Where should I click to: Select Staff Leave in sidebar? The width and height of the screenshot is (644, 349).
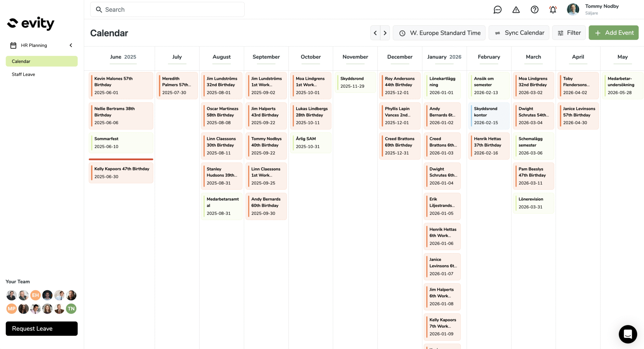tap(23, 74)
